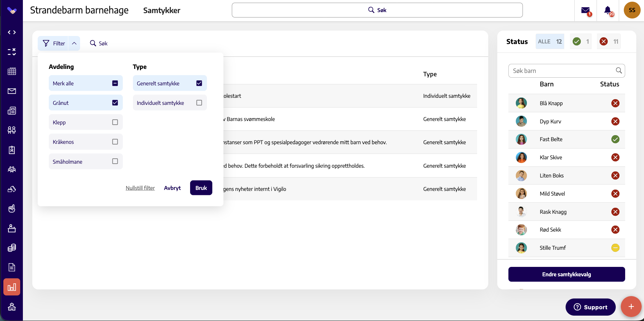
Task: Check the Klepp department checkbox
Action: point(115,122)
